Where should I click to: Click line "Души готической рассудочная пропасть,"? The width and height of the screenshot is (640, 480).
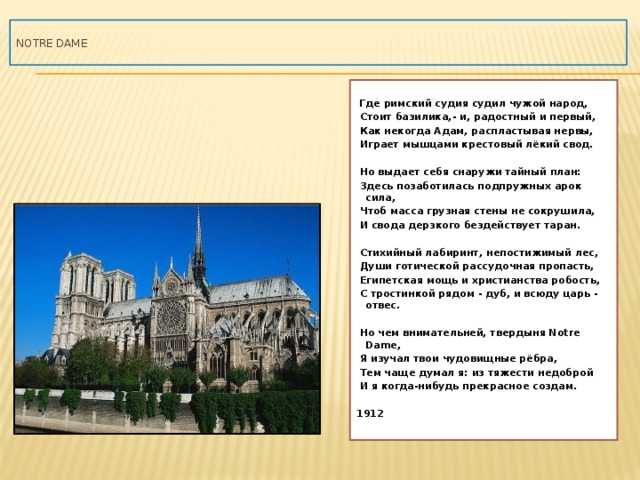point(477,266)
